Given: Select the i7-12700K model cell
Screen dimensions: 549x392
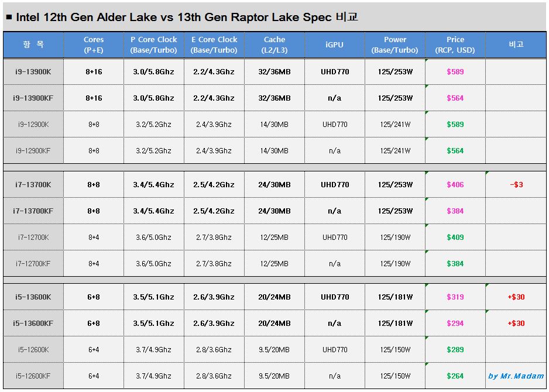Looking at the screenshot, I should [33, 237].
